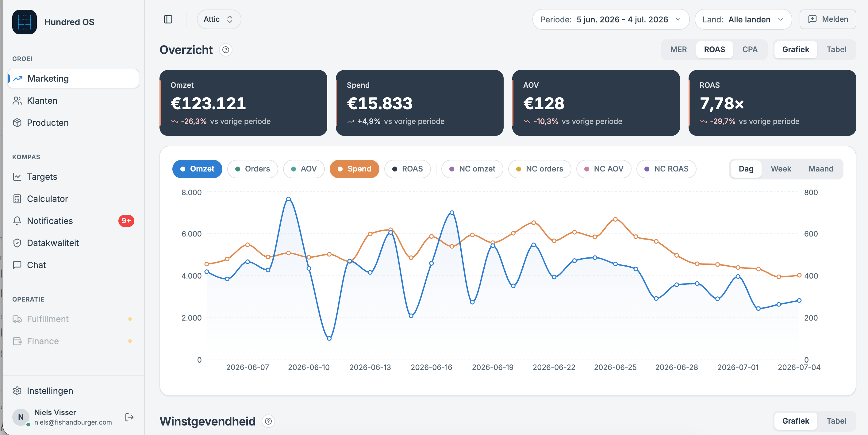This screenshot has width=868, height=435.
Task: Switch to the MER metric tab
Action: 678,49
